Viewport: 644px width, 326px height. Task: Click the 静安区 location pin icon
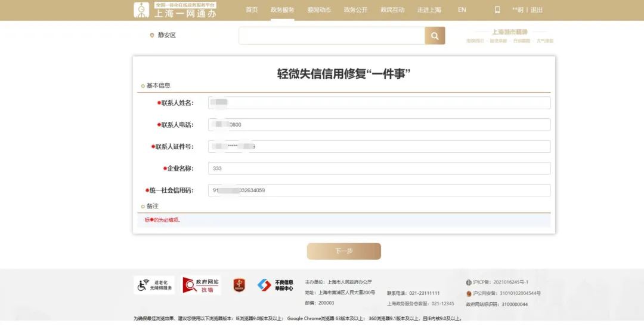coord(152,35)
